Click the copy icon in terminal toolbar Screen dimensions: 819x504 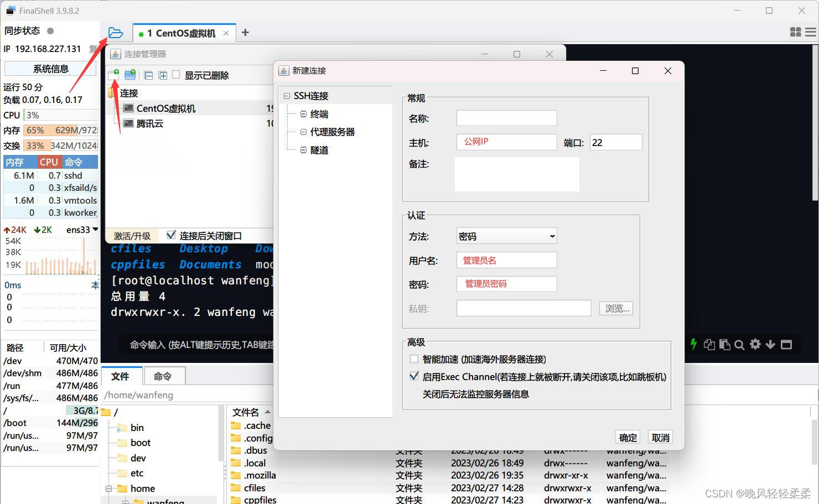[709, 345]
